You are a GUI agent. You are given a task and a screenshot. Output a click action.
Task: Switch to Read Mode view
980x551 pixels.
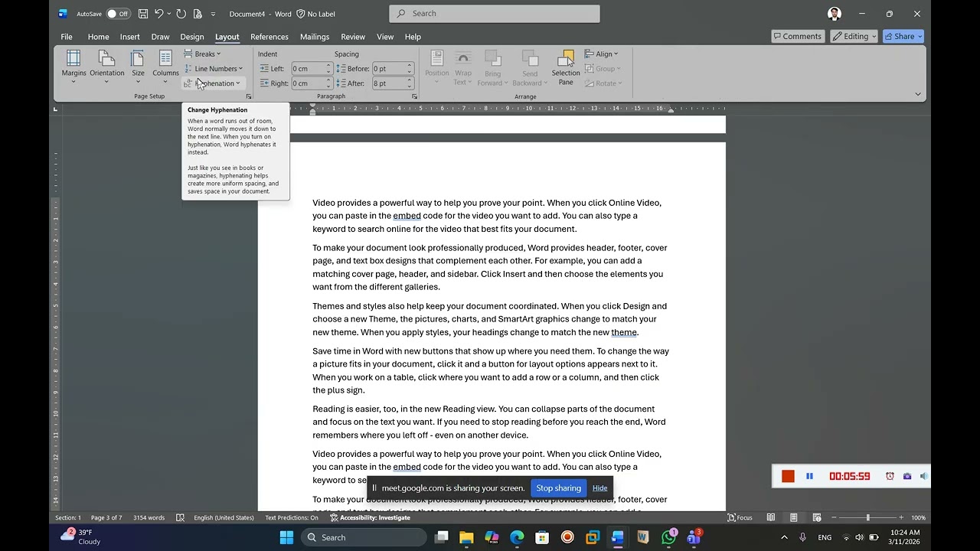pyautogui.click(x=771, y=517)
